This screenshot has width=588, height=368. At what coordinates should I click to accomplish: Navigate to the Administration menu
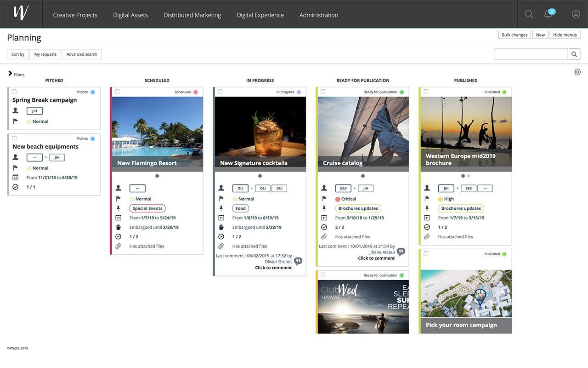[x=318, y=14]
